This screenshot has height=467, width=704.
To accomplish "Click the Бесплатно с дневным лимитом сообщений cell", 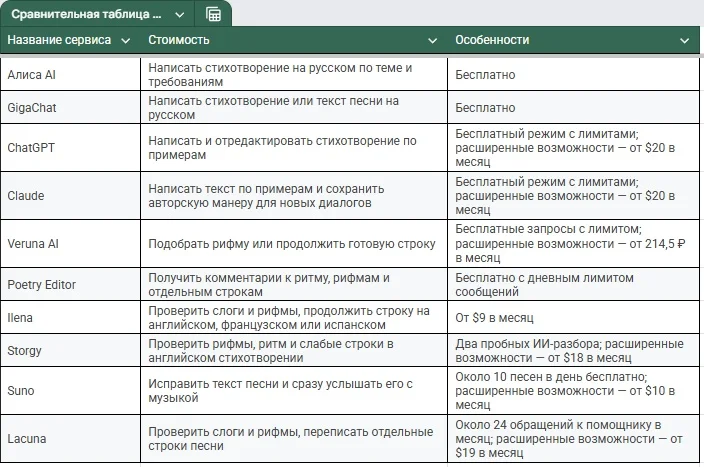I will click(573, 285).
